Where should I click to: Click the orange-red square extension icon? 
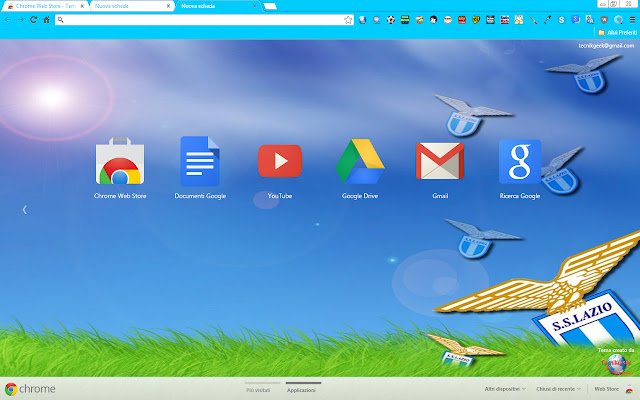(462, 20)
